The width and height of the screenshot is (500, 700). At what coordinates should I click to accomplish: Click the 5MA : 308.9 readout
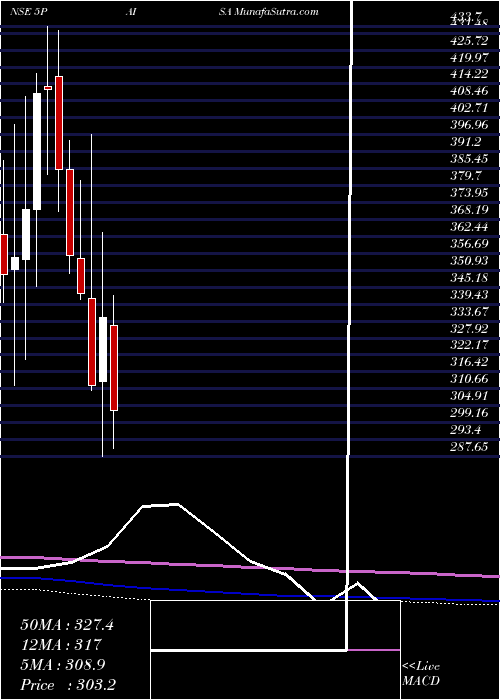[x=62, y=665]
